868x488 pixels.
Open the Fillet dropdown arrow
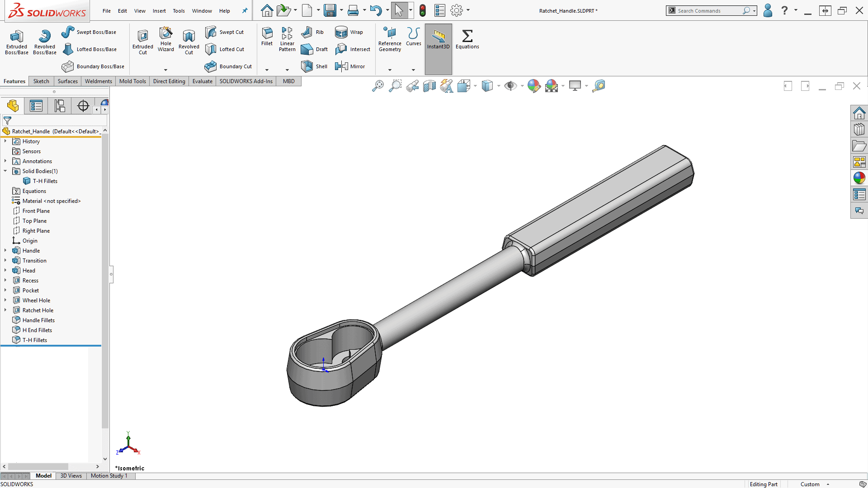tap(267, 70)
